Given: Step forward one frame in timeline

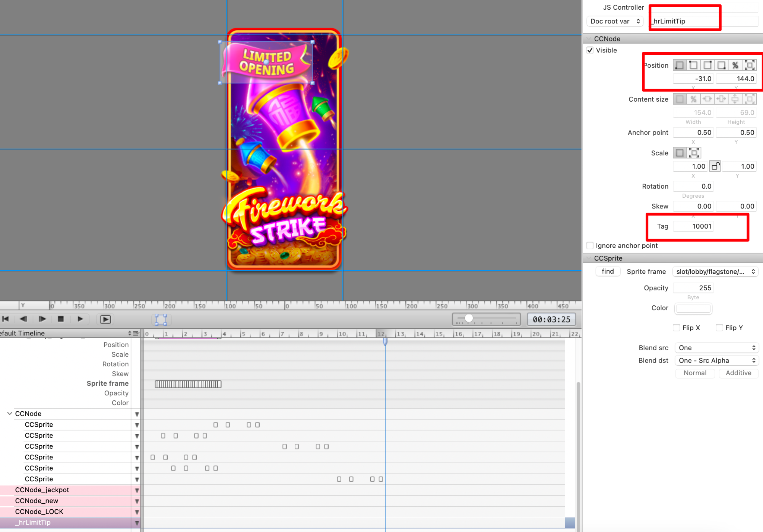Looking at the screenshot, I should tap(42, 319).
